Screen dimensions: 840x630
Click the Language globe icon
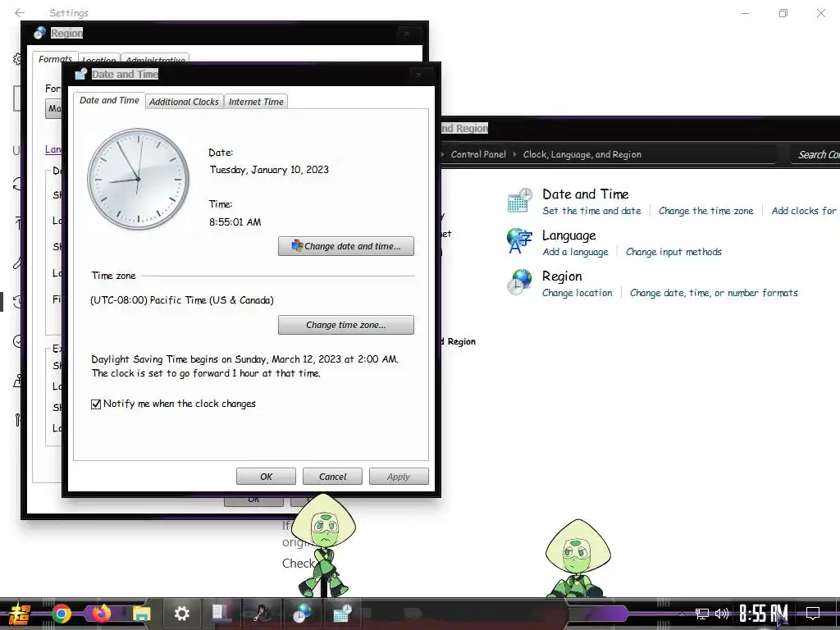pos(519,240)
